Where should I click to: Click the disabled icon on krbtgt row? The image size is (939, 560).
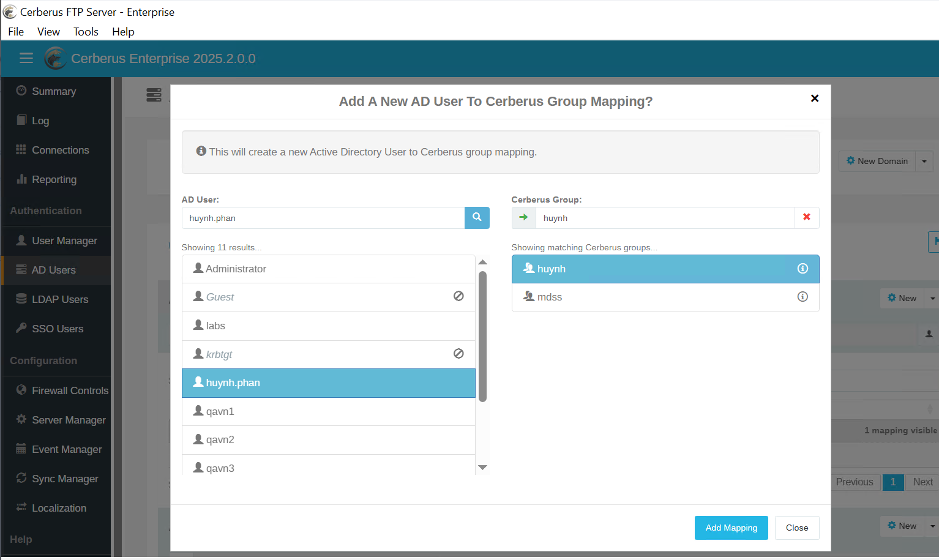(x=458, y=354)
